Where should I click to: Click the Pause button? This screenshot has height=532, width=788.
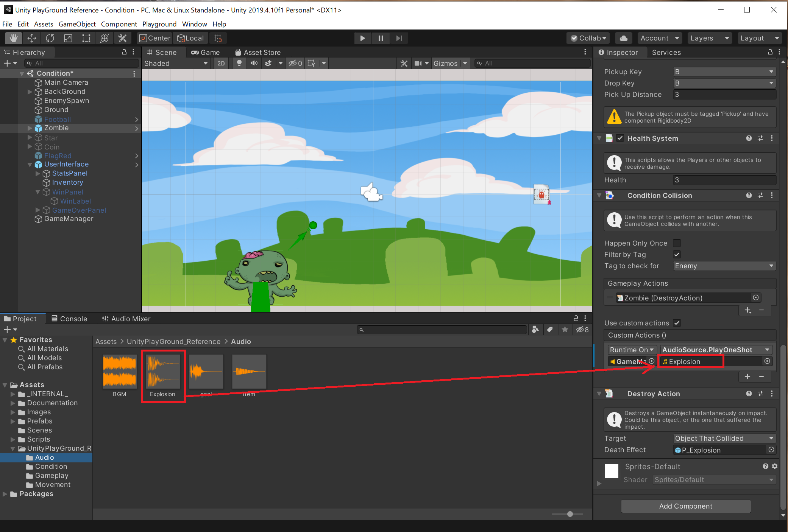click(381, 38)
